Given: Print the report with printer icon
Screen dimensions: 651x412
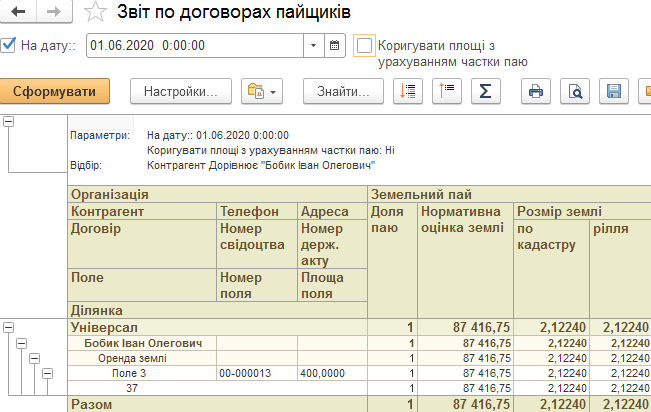Looking at the screenshot, I should 536,91.
